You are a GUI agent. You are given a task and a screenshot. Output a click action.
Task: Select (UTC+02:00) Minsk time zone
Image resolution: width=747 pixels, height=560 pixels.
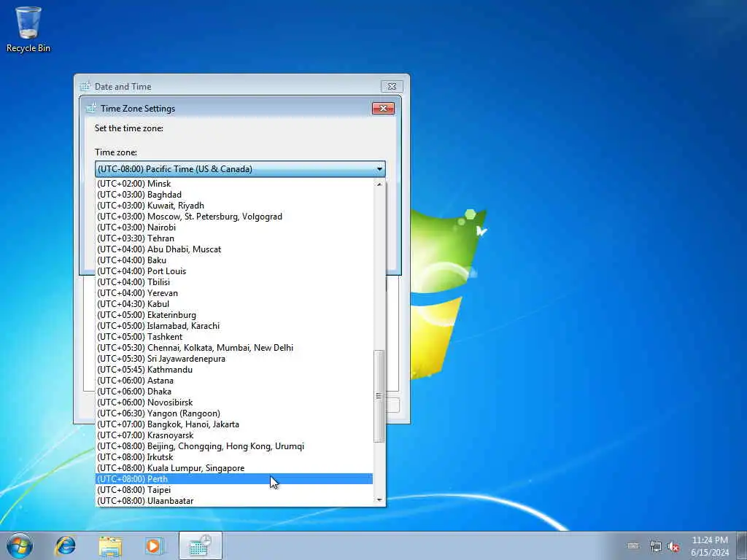click(234, 183)
